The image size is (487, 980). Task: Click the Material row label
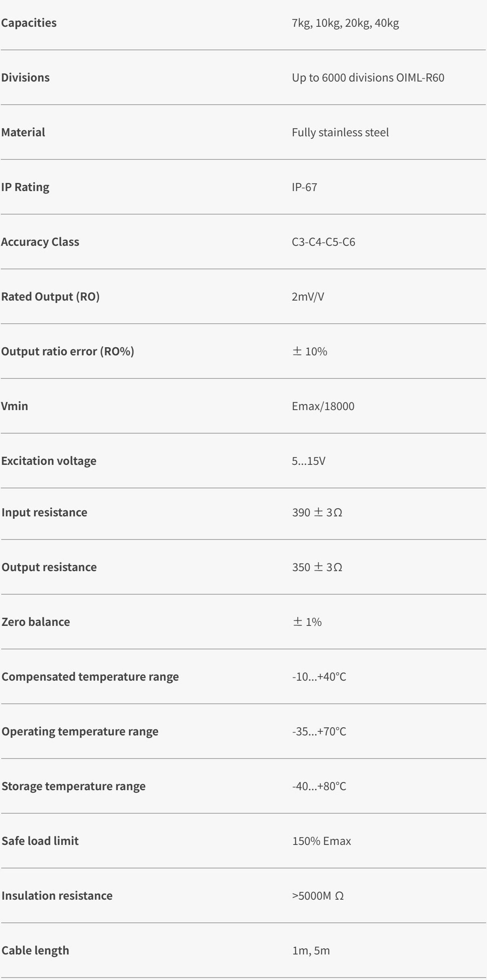coord(23,132)
